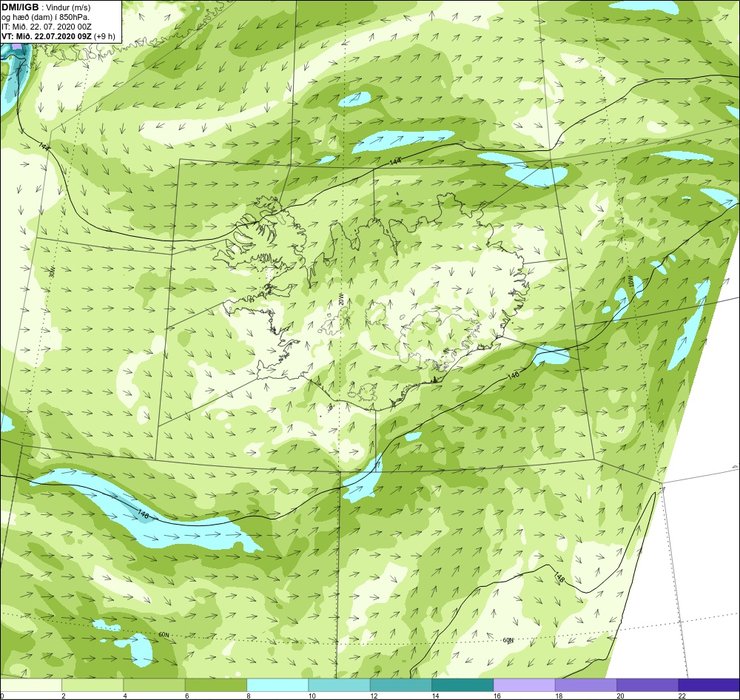
Task: Click the eastern "60N" latitude label
Action: coord(508,641)
